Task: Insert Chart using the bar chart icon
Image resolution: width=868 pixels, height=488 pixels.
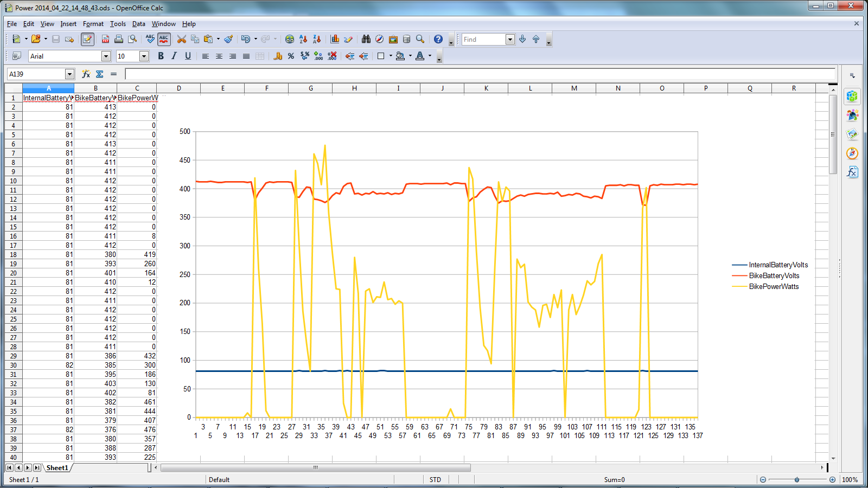Action: [x=335, y=39]
